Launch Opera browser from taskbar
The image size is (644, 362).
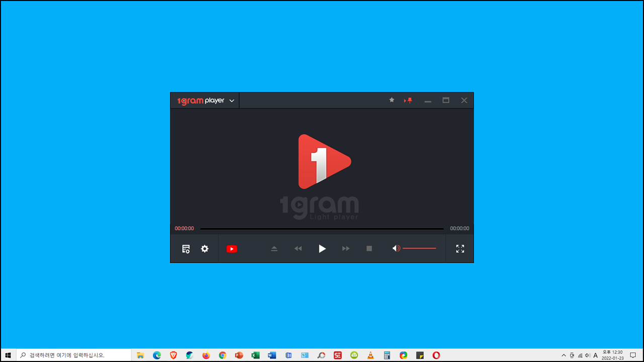[x=436, y=355]
